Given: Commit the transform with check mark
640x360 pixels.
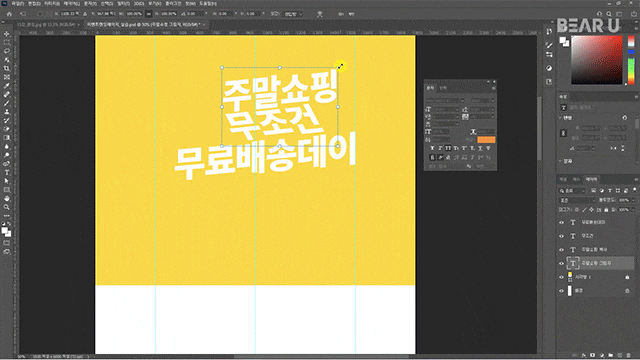Looking at the screenshot, I should pyautogui.click(x=351, y=14).
